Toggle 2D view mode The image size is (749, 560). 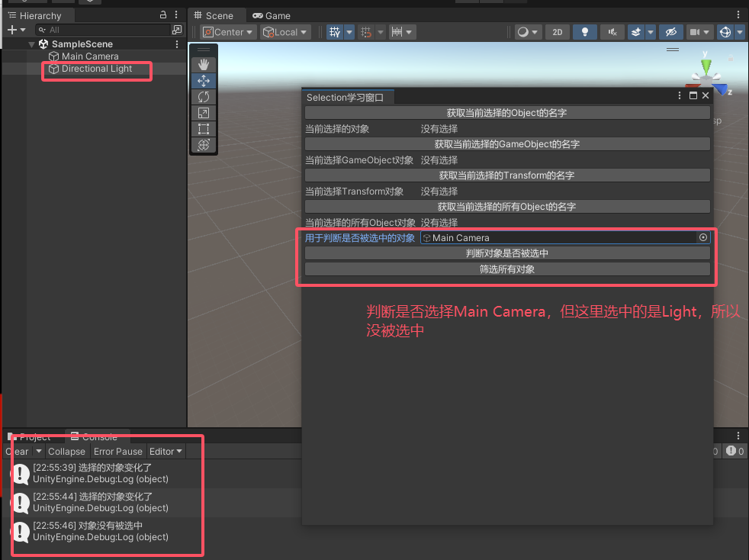(x=558, y=32)
